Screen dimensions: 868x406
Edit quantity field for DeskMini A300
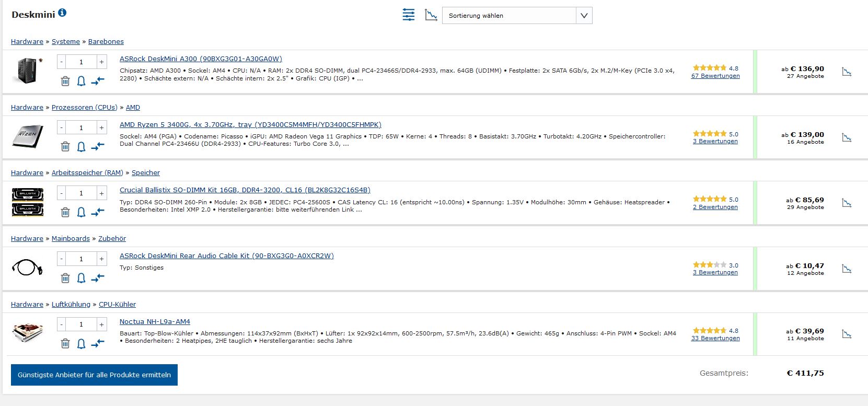(x=81, y=62)
